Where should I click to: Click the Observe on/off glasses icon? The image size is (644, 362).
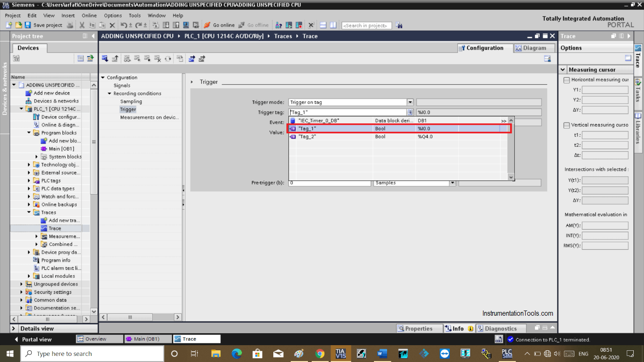pos(127,58)
